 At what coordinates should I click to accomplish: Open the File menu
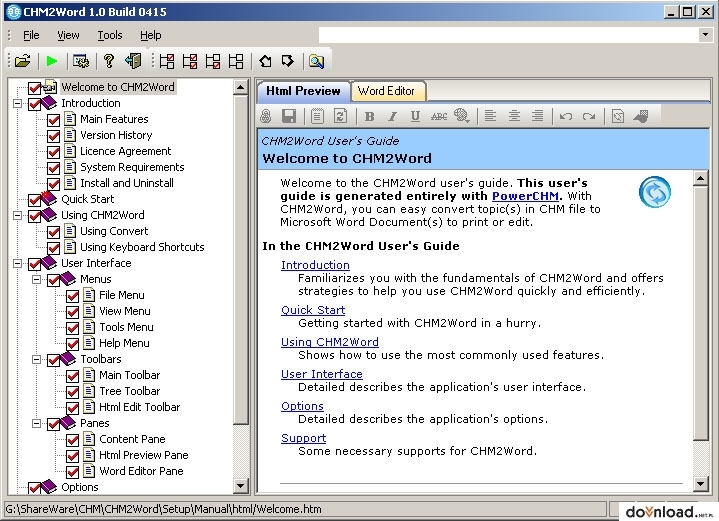point(31,35)
